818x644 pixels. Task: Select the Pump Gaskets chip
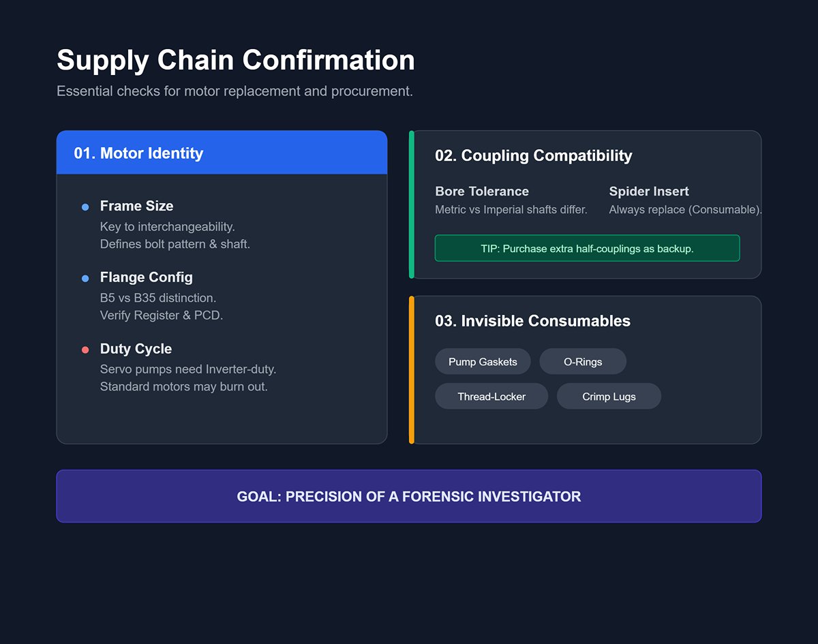point(483,362)
